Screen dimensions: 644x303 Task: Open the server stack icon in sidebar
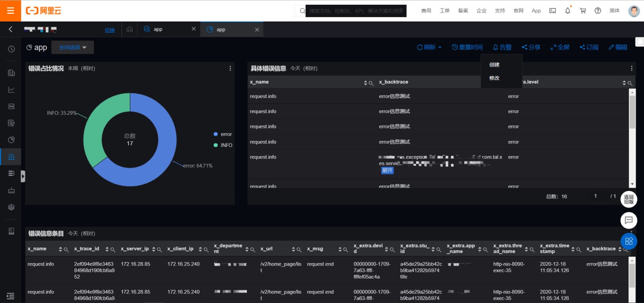click(x=12, y=106)
